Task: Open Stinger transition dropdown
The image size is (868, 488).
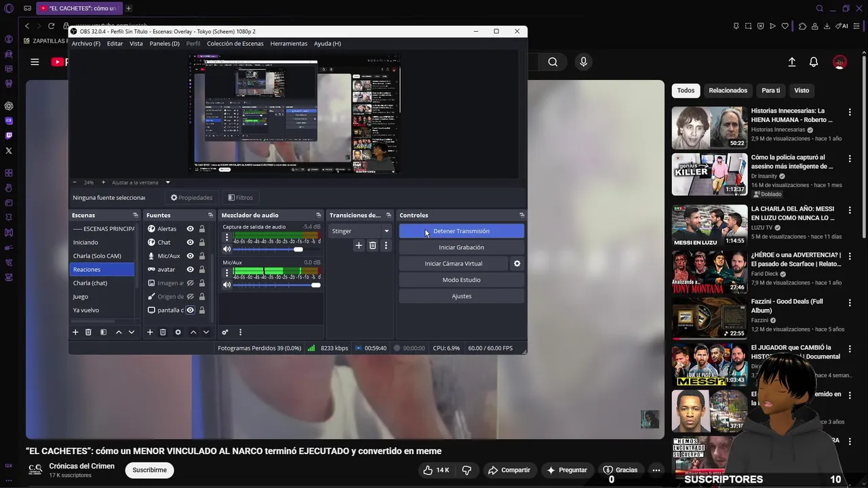Action: 360,231
